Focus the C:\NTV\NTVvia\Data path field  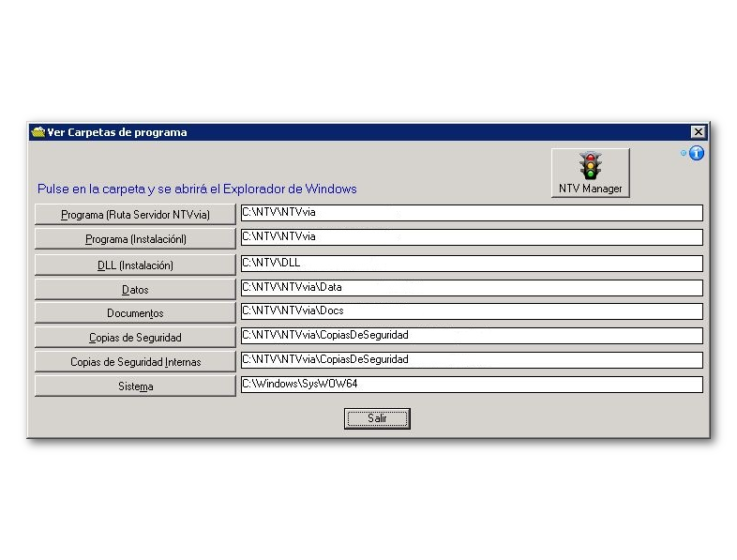coord(471,288)
